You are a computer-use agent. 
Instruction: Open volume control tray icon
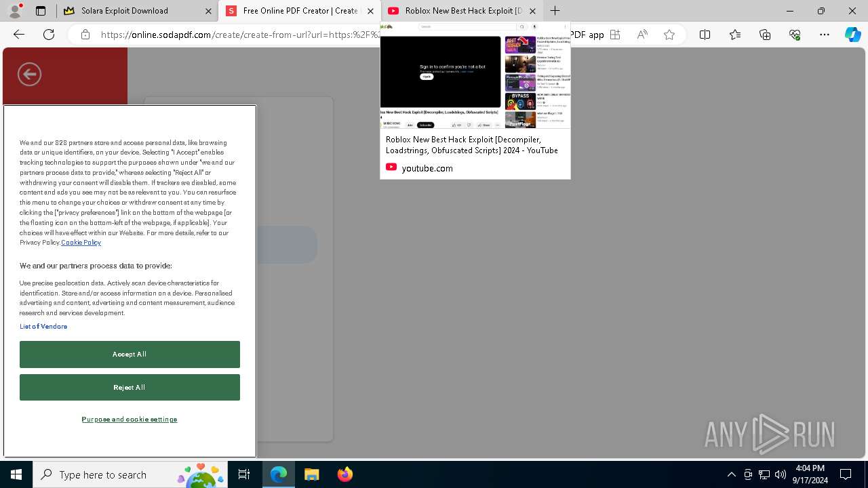pos(781,474)
